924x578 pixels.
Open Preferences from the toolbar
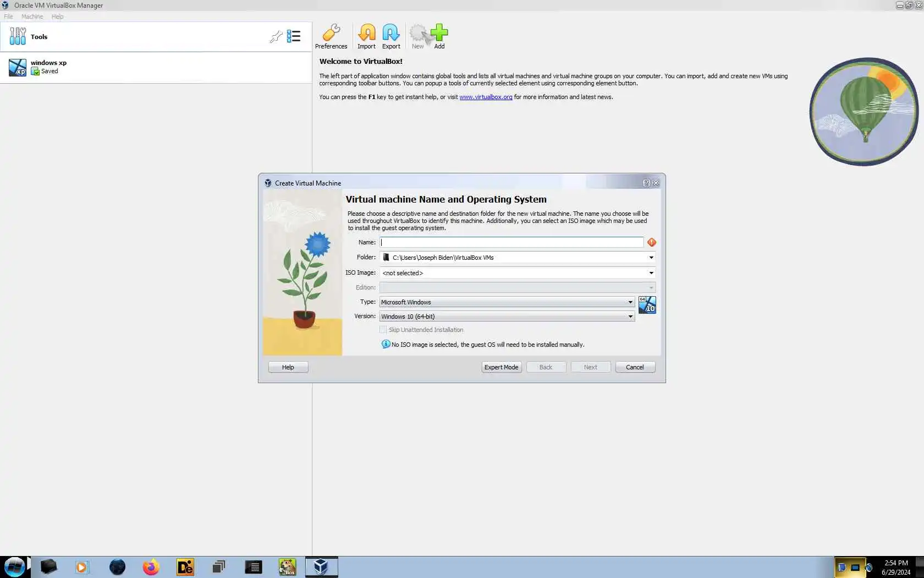pyautogui.click(x=331, y=37)
